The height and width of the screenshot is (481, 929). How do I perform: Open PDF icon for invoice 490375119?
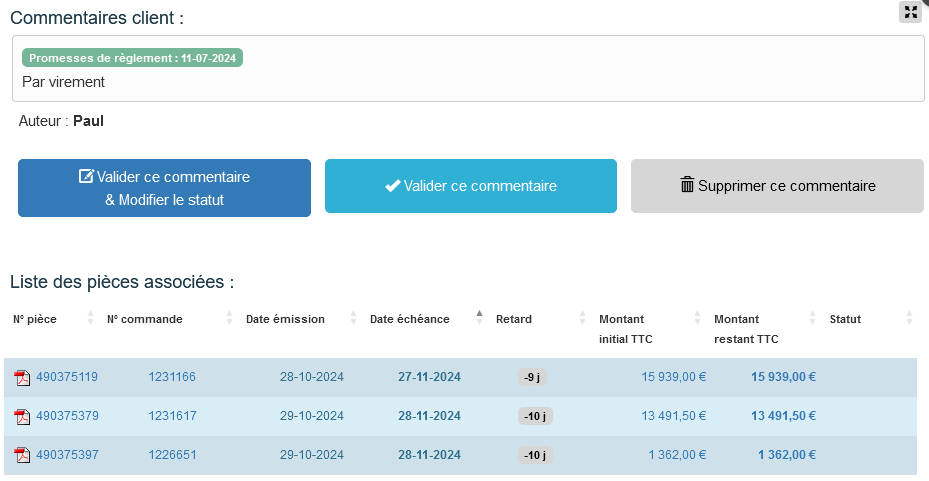coord(22,378)
